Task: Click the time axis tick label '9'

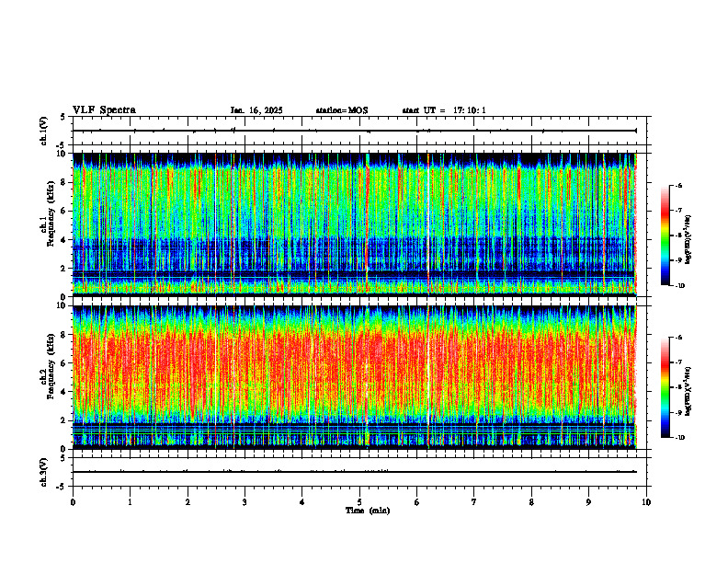Action: point(588,502)
